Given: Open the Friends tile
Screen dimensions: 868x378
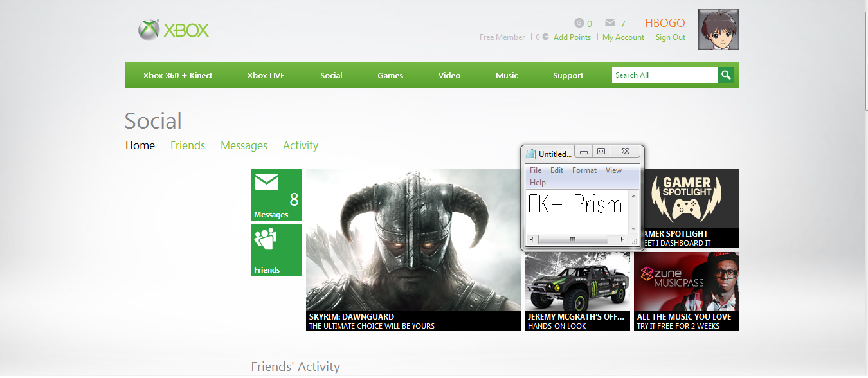Looking at the screenshot, I should point(276,250).
